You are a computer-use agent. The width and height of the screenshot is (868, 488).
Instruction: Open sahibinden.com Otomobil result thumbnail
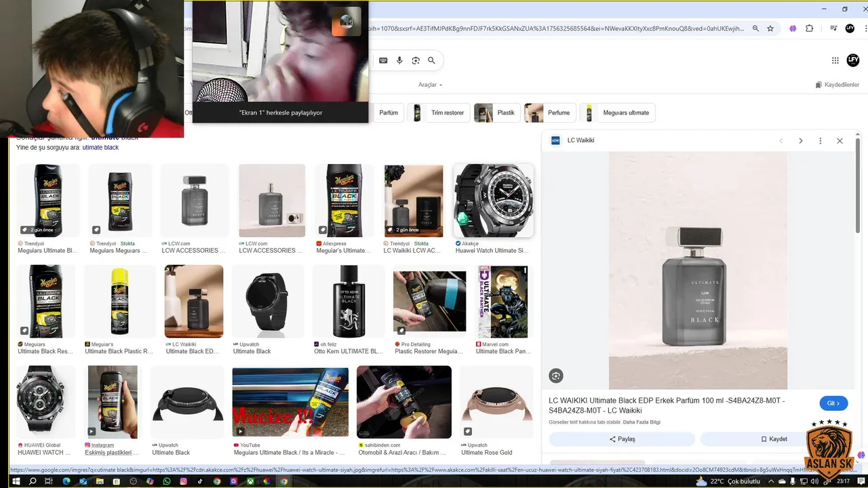404,403
